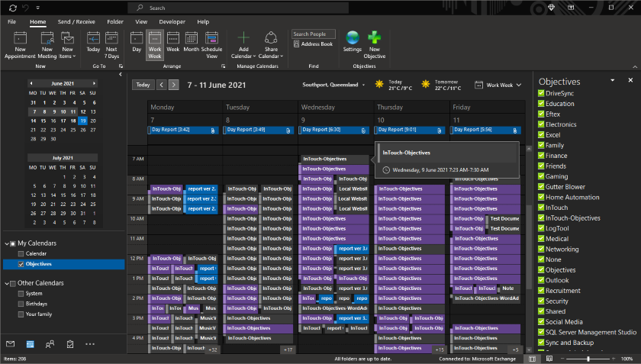Click the calendar vertical scrollbar
This screenshot has width=641, height=364.
coord(529,246)
